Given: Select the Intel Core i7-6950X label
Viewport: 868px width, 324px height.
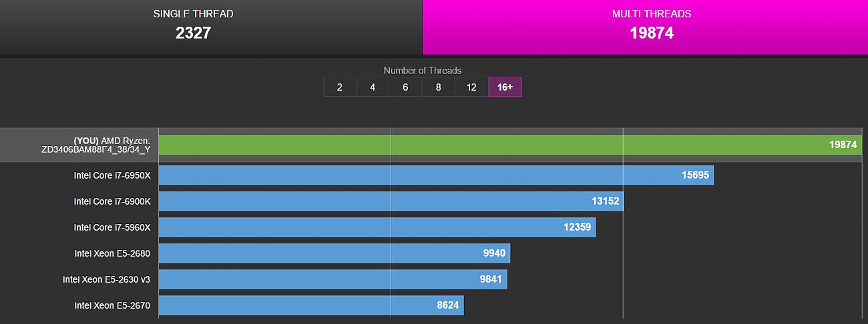Looking at the screenshot, I should point(112,175).
